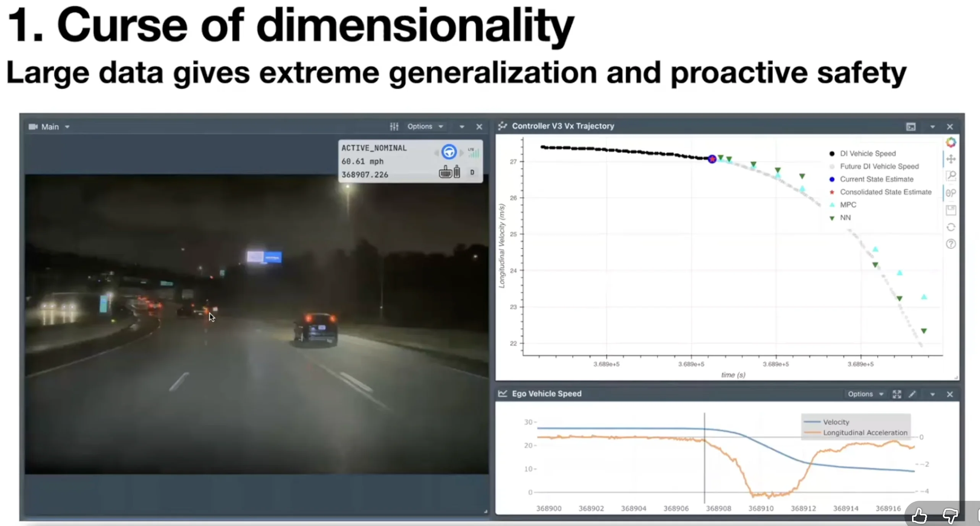Click the save plot icon
980x526 pixels.
[x=951, y=210]
